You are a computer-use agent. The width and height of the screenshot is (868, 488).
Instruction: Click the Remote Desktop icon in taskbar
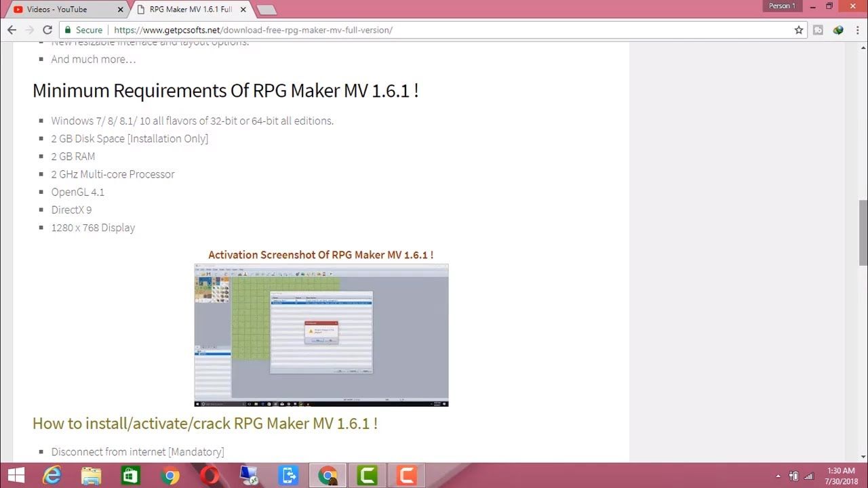[x=248, y=474]
